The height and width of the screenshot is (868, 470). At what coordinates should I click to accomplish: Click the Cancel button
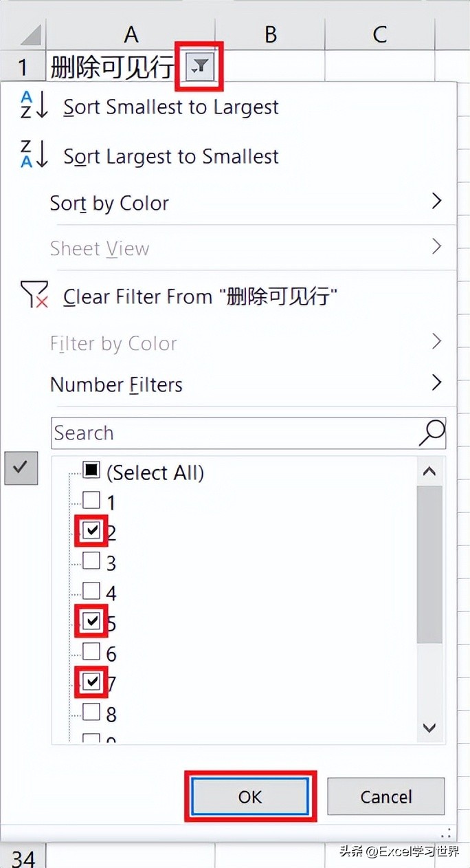(x=386, y=796)
